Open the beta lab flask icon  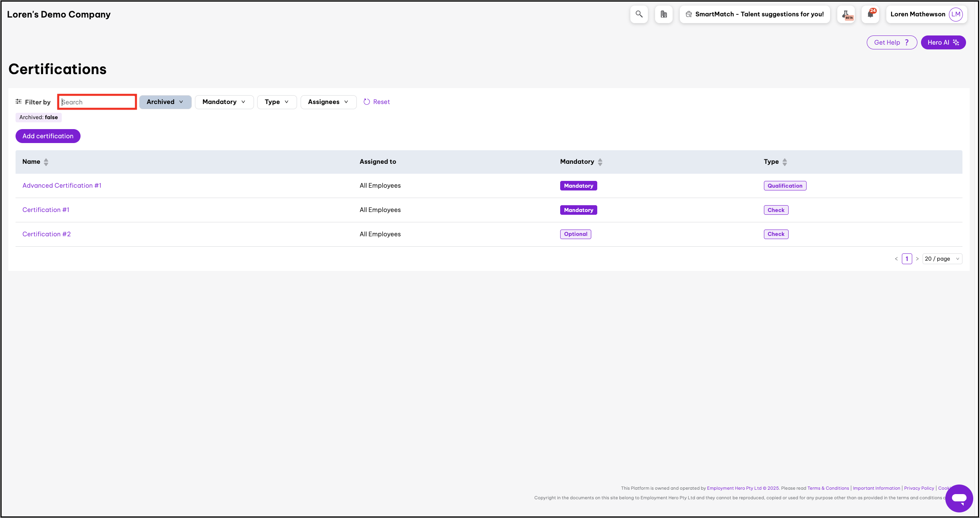(846, 14)
